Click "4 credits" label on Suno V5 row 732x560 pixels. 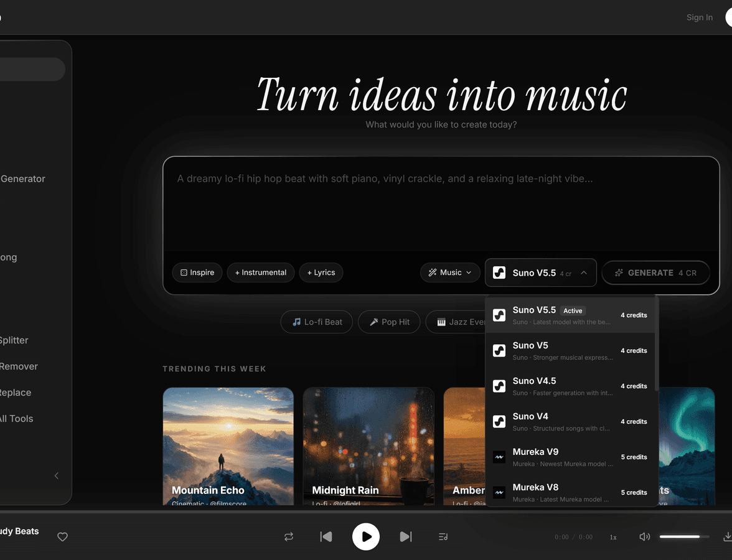[x=634, y=351]
